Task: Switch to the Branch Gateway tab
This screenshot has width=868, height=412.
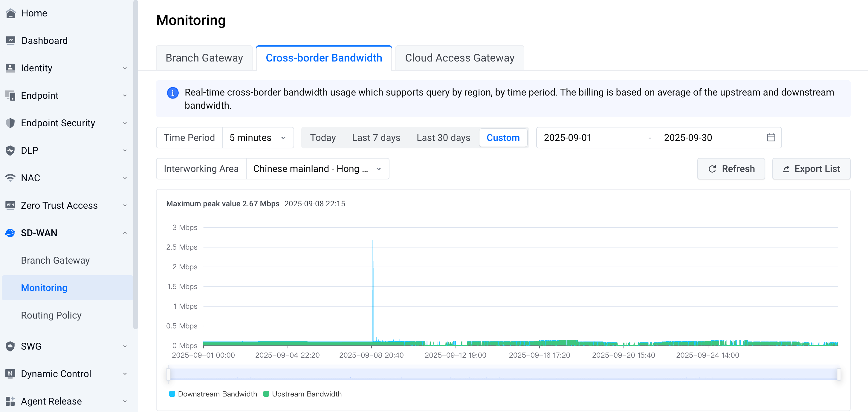Action: pos(204,58)
